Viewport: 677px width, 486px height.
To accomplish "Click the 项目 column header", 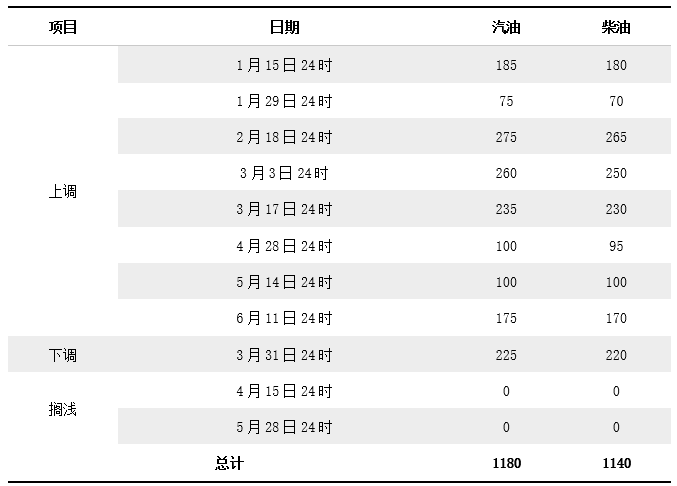I will [63, 27].
